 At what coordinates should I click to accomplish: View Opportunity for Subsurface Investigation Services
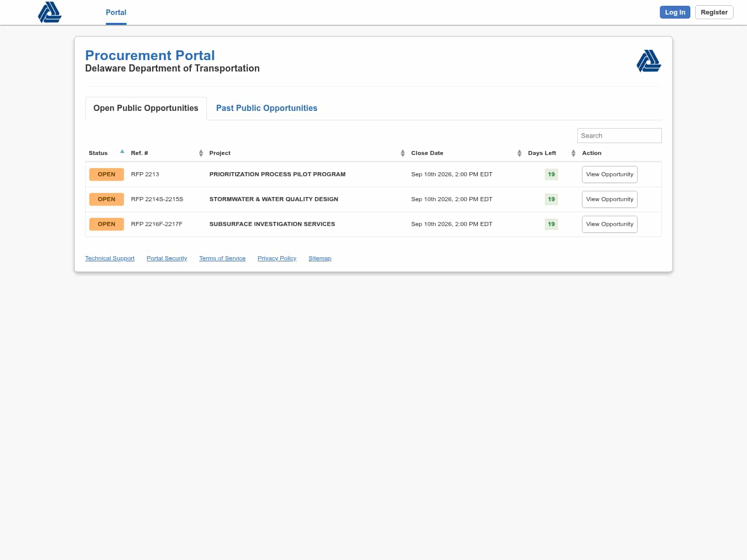(610, 224)
